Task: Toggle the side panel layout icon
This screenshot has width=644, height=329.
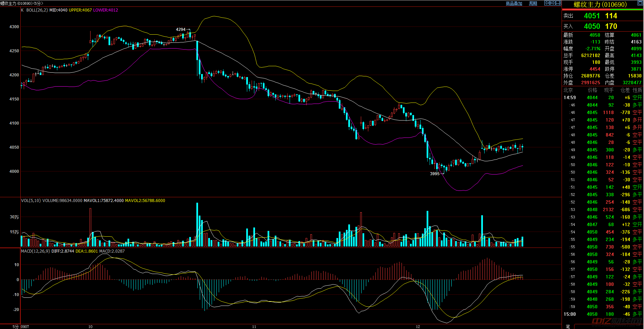Action: coord(559,3)
